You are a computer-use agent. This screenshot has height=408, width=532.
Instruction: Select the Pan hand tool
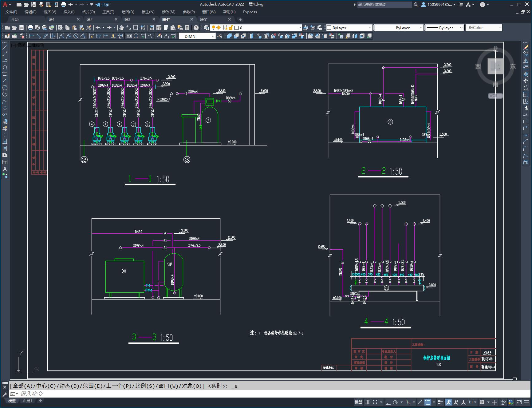(x=122, y=28)
